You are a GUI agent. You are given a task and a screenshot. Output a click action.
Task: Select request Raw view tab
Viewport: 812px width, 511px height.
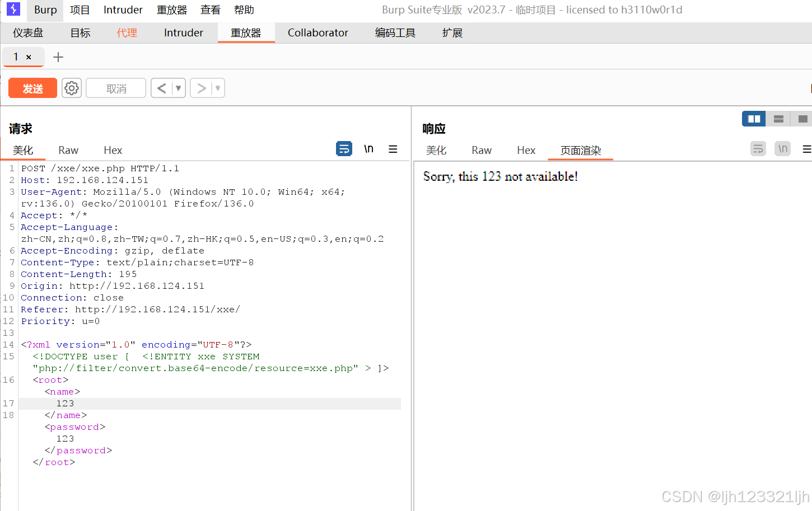pyautogui.click(x=68, y=150)
